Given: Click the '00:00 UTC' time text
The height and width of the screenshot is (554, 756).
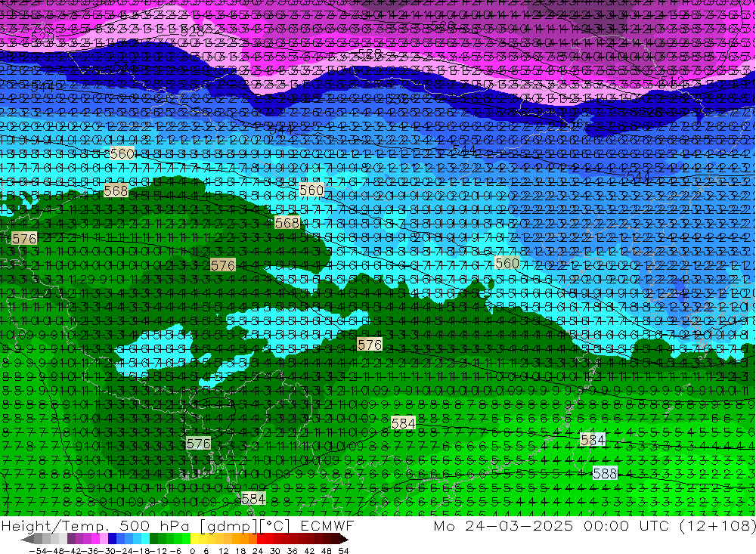Looking at the screenshot, I should 627,526.
